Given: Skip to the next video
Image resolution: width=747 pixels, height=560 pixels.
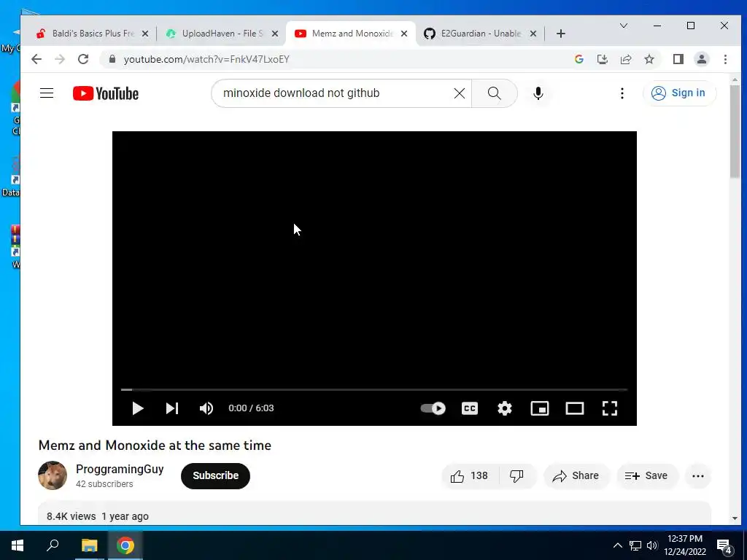Looking at the screenshot, I should (172, 408).
